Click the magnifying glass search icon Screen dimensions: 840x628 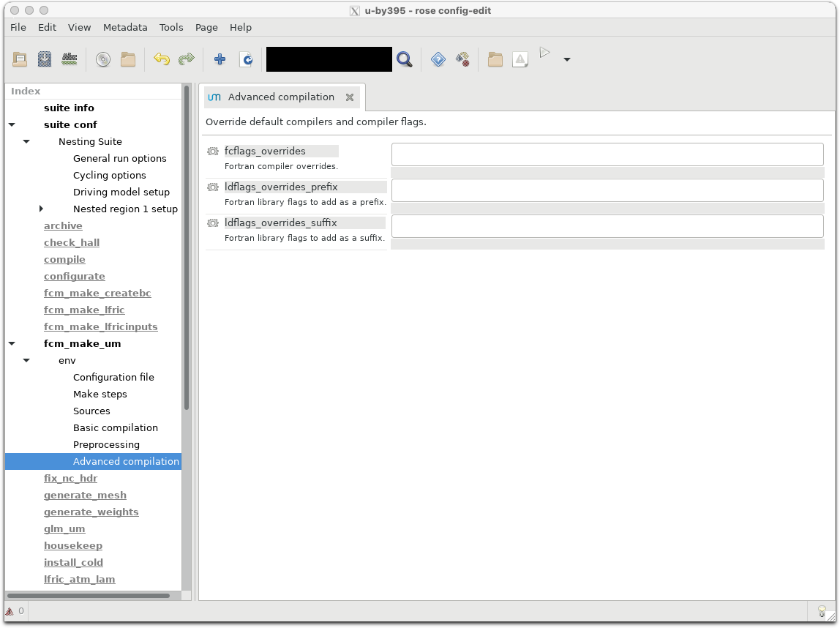(x=405, y=59)
